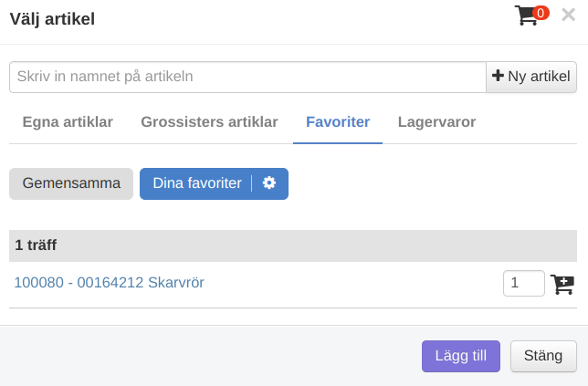Toggle the Gemensamma favorites filter

tap(71, 183)
